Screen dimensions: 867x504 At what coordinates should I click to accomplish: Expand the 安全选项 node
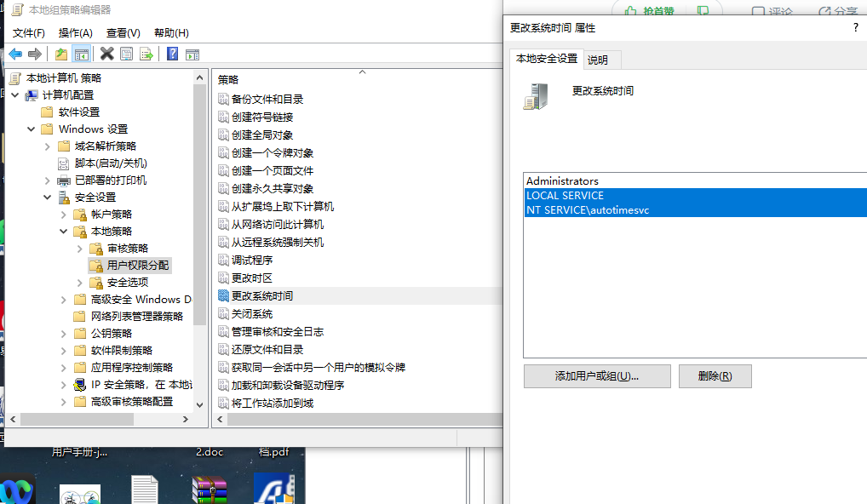[79, 283]
